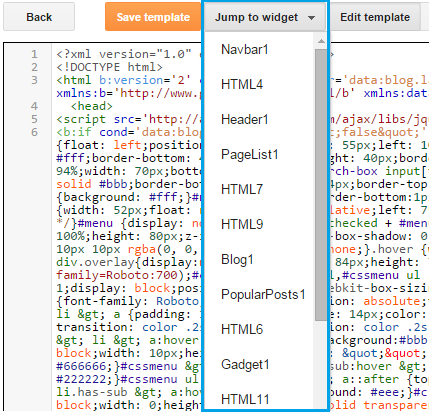Click line number 4 in the gutter
Screen dimensions: 433x412
point(34,106)
